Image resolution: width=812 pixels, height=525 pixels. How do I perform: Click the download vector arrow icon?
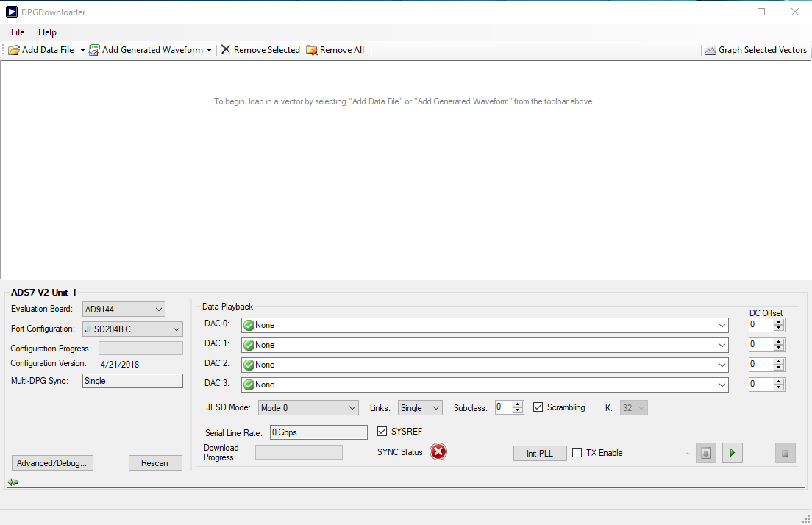coord(705,453)
